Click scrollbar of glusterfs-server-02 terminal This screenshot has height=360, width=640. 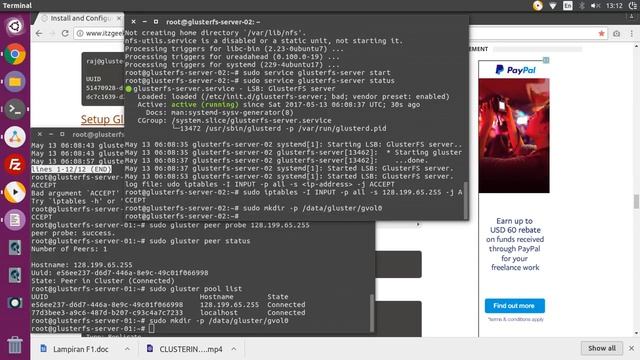466,200
